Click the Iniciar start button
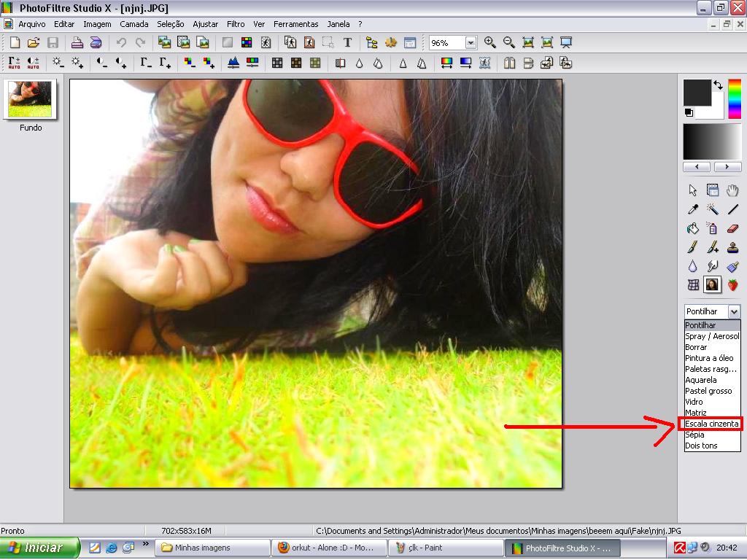Image resolution: width=747 pixels, height=560 pixels. pyautogui.click(x=40, y=548)
